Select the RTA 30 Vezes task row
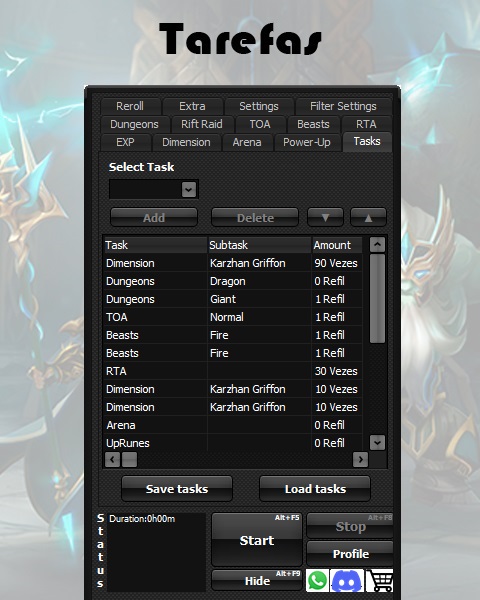 click(x=233, y=371)
